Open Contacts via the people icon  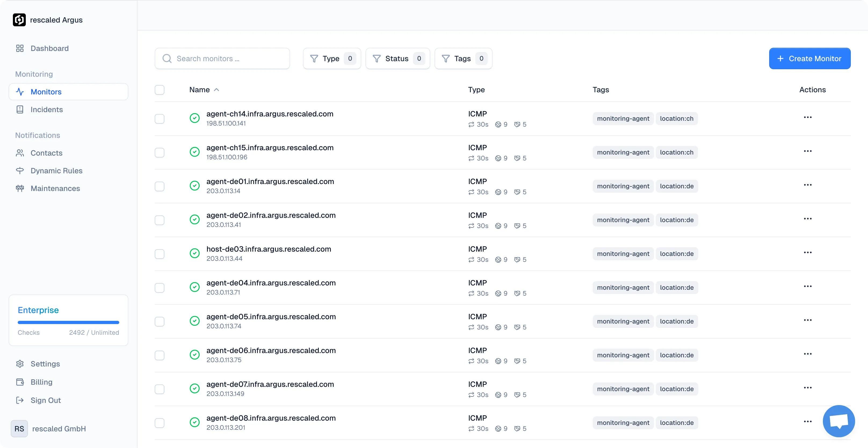pyautogui.click(x=20, y=153)
